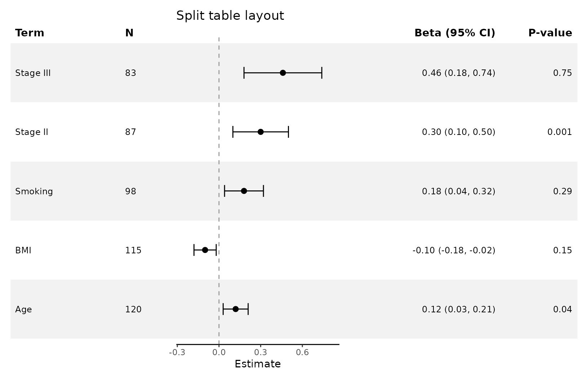Click the upper CI cap of Stage III
Image resolution: width=588 pixels, height=380 pixels.
point(321,73)
